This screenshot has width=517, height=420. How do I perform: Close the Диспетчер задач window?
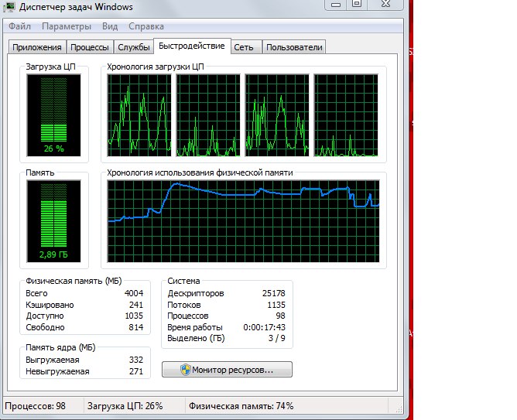[385, 5]
